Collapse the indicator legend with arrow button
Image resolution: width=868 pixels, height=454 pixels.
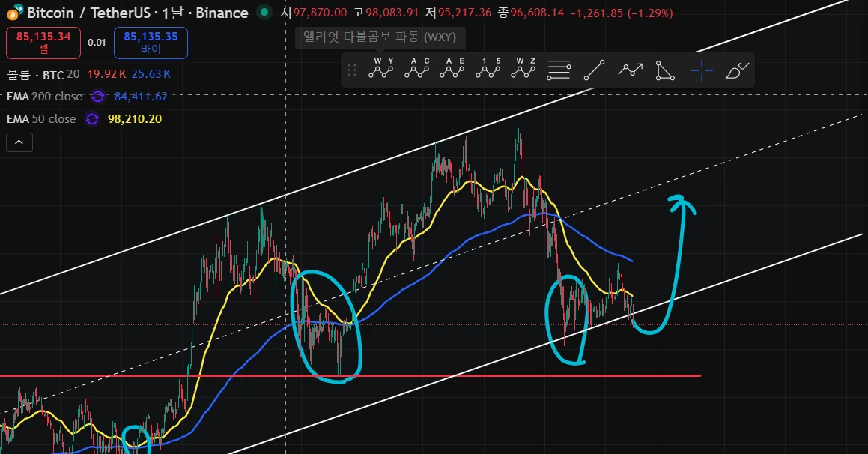(19, 142)
